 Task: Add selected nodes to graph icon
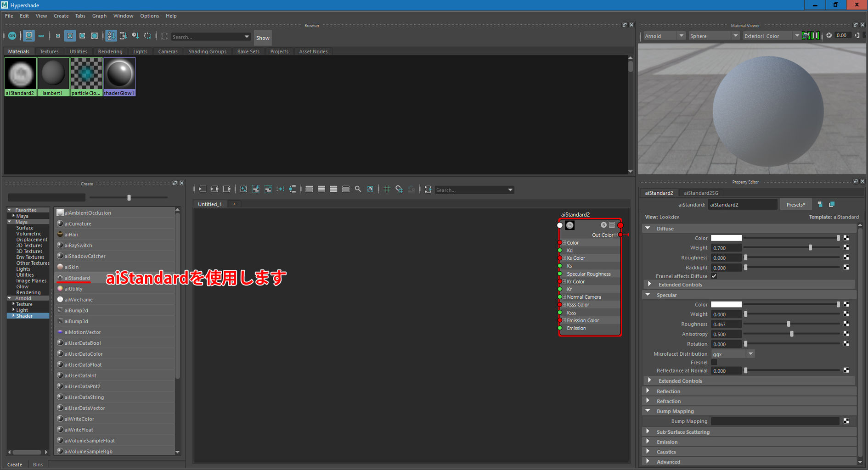(x=256, y=189)
